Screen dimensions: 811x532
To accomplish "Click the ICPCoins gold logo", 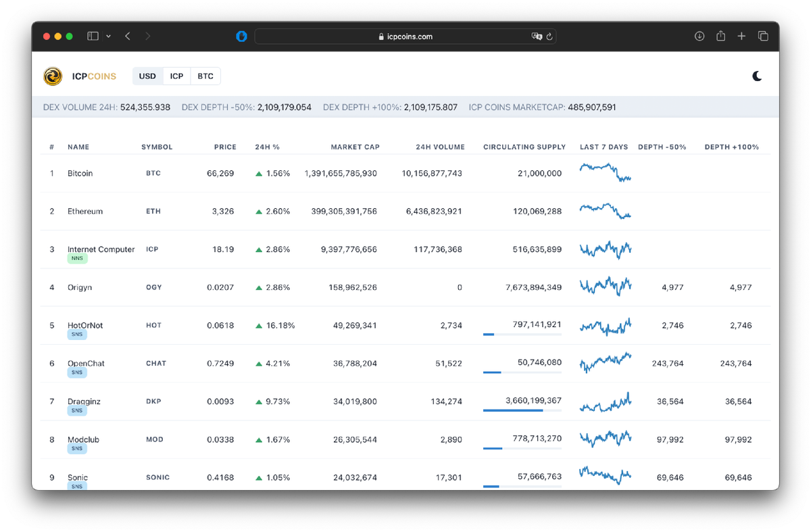I will (x=53, y=76).
